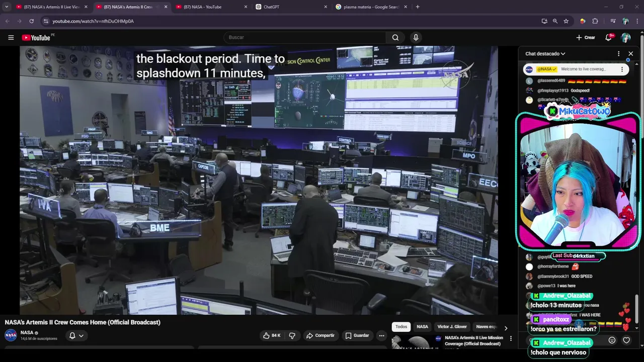Click Compartir to share video
644x362 pixels.
click(x=320, y=335)
